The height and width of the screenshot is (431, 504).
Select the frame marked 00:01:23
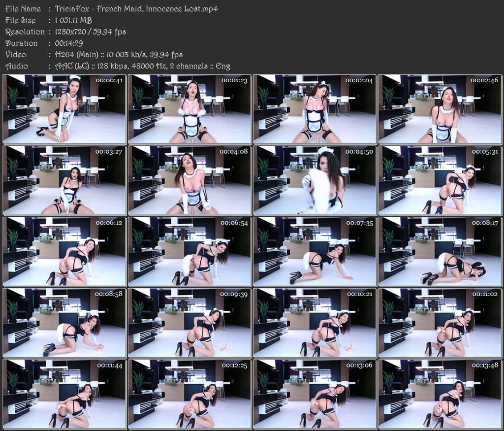coord(190,109)
